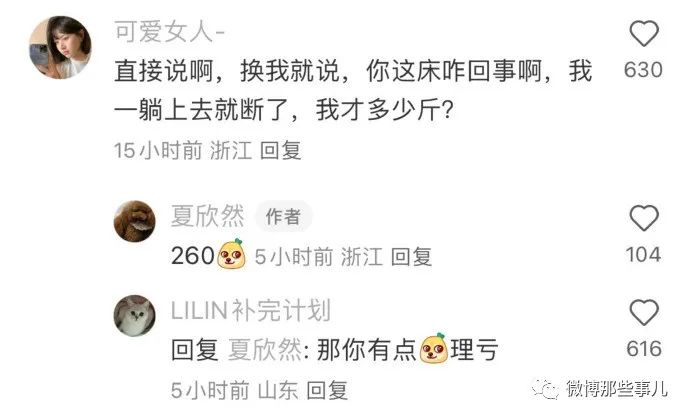Click the 作者 author badge
Image resolution: width=690 pixels, height=420 pixels.
(x=283, y=217)
